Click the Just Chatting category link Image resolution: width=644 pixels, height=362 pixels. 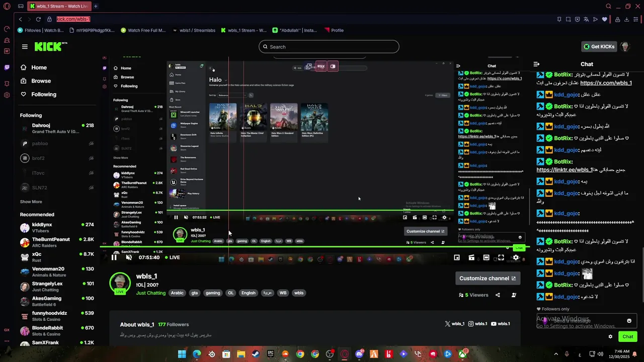coord(151,293)
